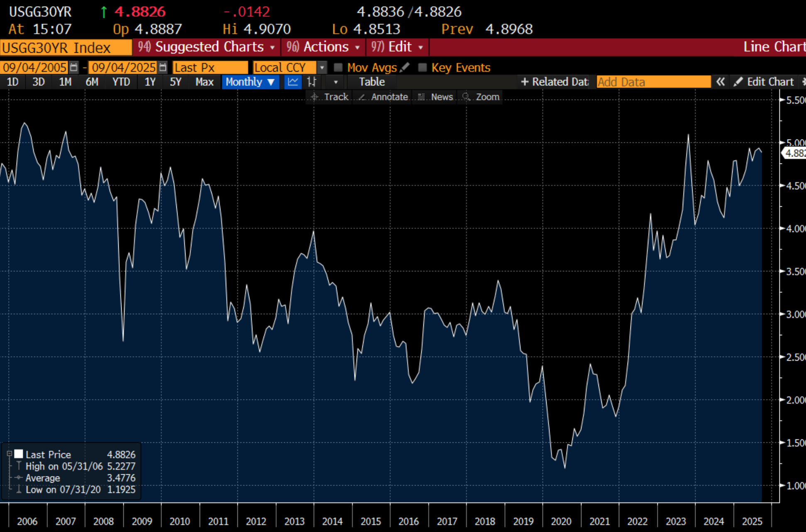Click the Zoom magnifier tool
The image size is (806, 532).
click(481, 97)
